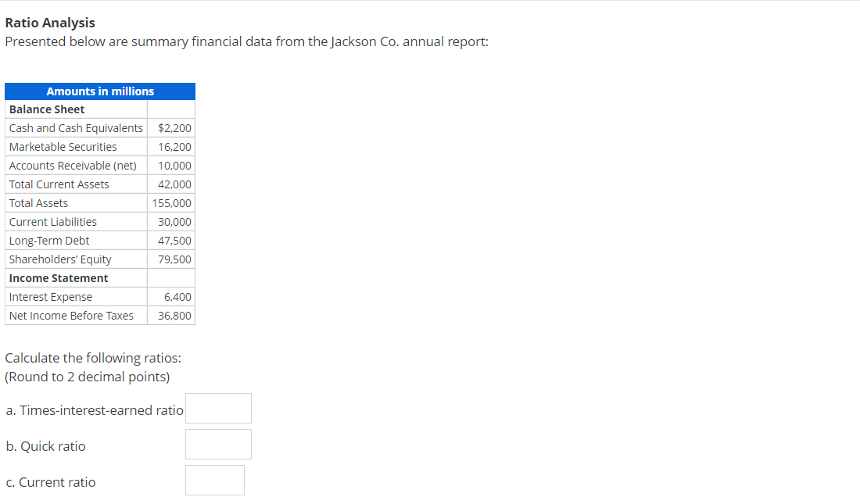Select the Total Assets 155,000 cell
The image size is (860, 504).
(x=171, y=202)
